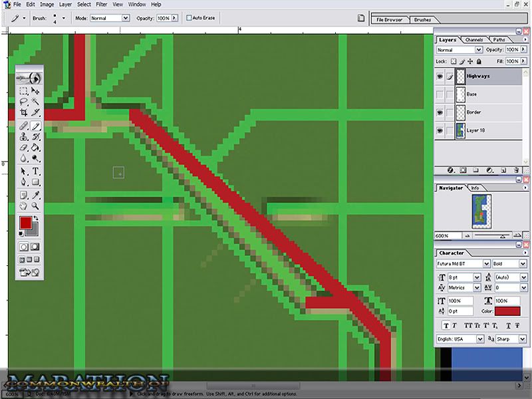Pick the Type tool
Screen dimensions: 532x399
pos(36,171)
